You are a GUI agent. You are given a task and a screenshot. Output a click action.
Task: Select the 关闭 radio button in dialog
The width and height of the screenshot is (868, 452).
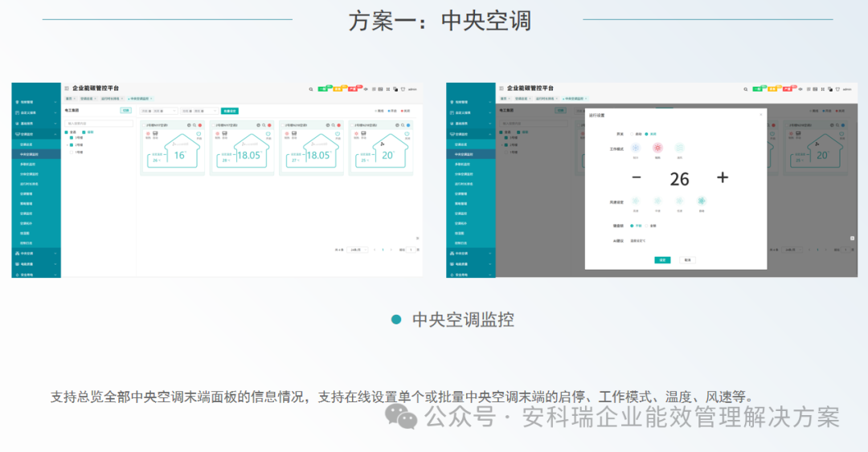point(646,134)
